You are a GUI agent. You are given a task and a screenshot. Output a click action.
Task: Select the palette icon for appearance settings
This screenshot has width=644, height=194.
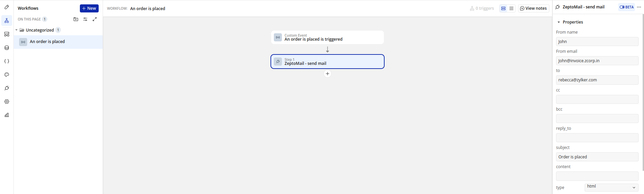pos(7,75)
